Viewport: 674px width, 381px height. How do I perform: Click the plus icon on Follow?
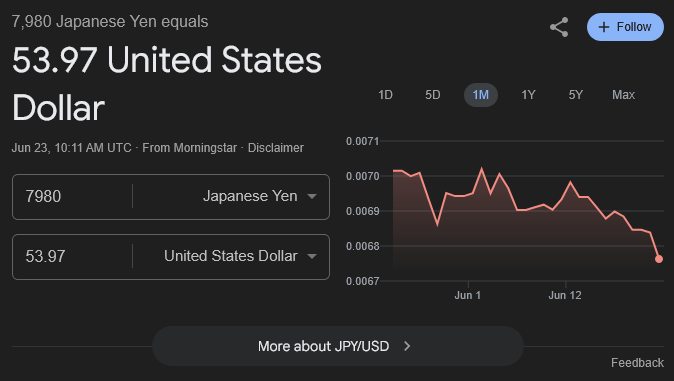[x=604, y=27]
